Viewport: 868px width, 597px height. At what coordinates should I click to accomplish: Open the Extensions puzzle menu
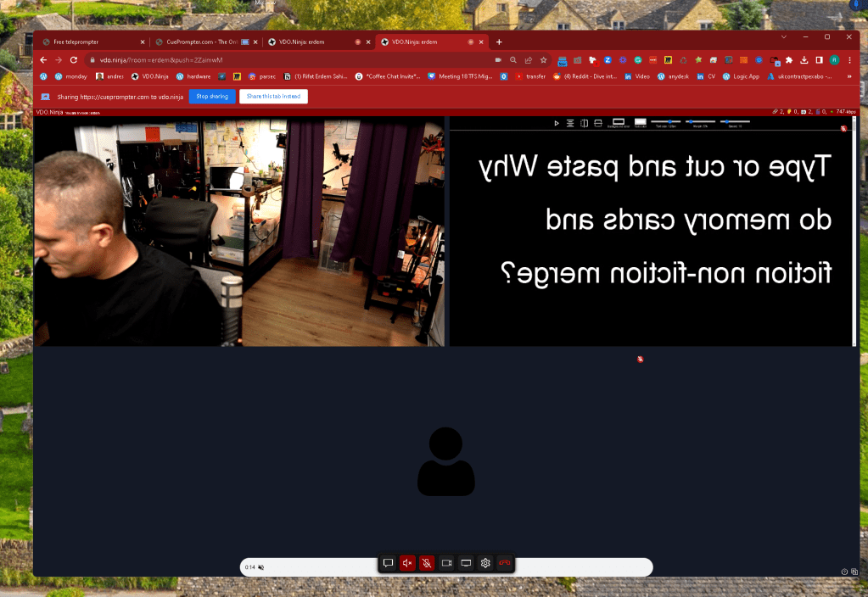pos(789,59)
